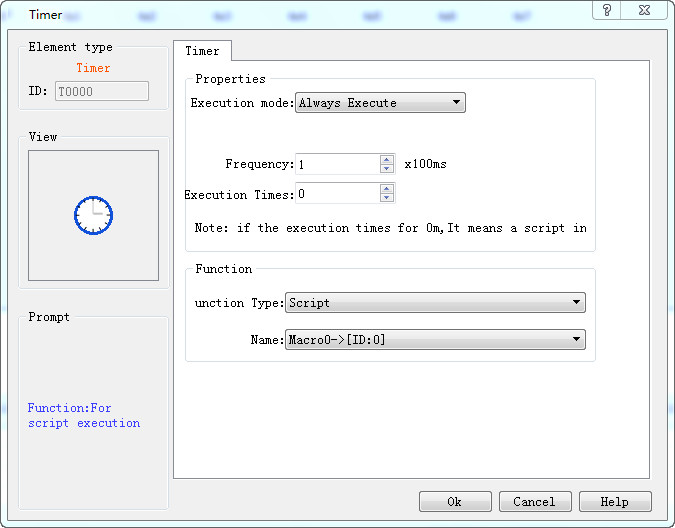Viewport: 675px width, 528px height.
Task: Click the Help button at bottom
Action: click(x=615, y=502)
